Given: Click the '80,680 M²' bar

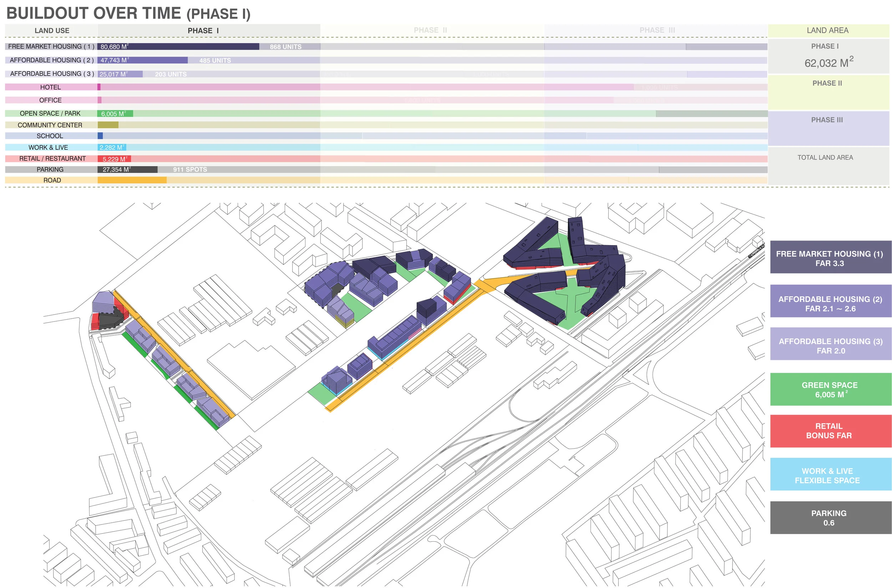Looking at the screenshot, I should [178, 46].
